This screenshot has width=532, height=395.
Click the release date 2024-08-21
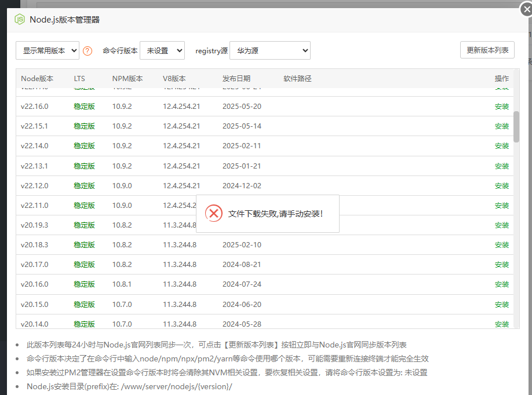(x=242, y=265)
